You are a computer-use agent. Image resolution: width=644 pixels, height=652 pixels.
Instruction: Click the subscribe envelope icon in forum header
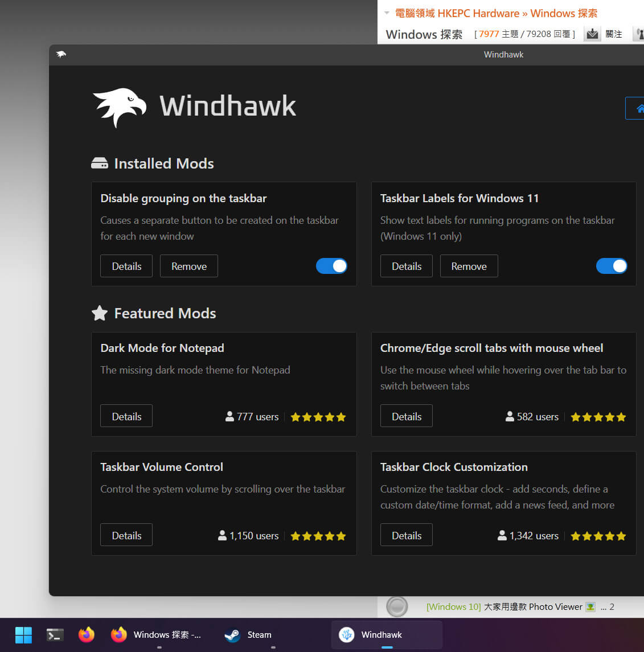click(592, 34)
